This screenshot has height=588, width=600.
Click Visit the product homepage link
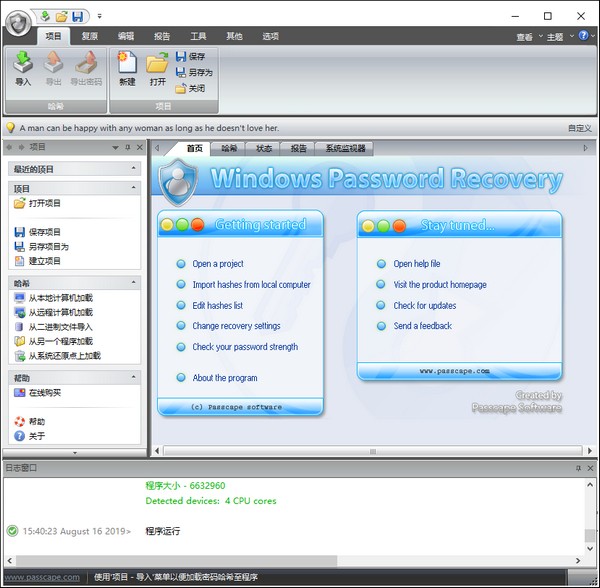pyautogui.click(x=440, y=285)
